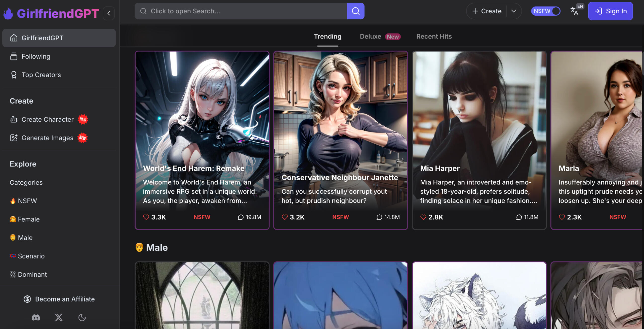This screenshot has width=644, height=329.
Task: Switch to the Recent Hits tab
Action: coord(434,37)
